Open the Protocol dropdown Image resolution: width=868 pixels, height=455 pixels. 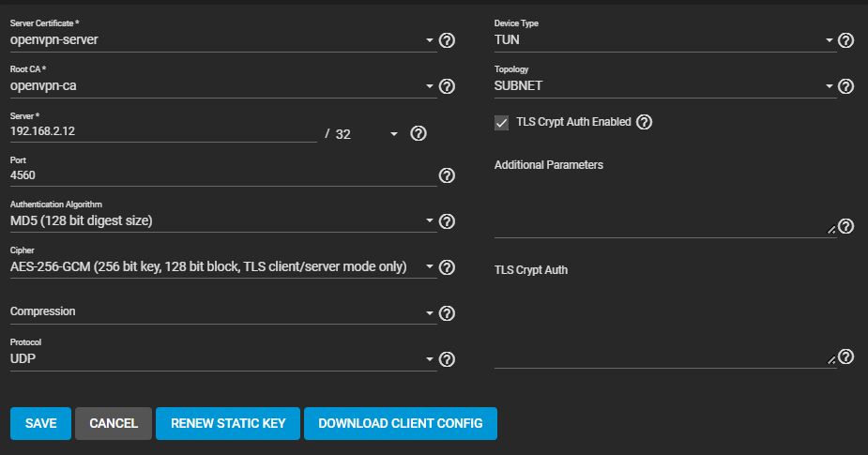coord(221,359)
